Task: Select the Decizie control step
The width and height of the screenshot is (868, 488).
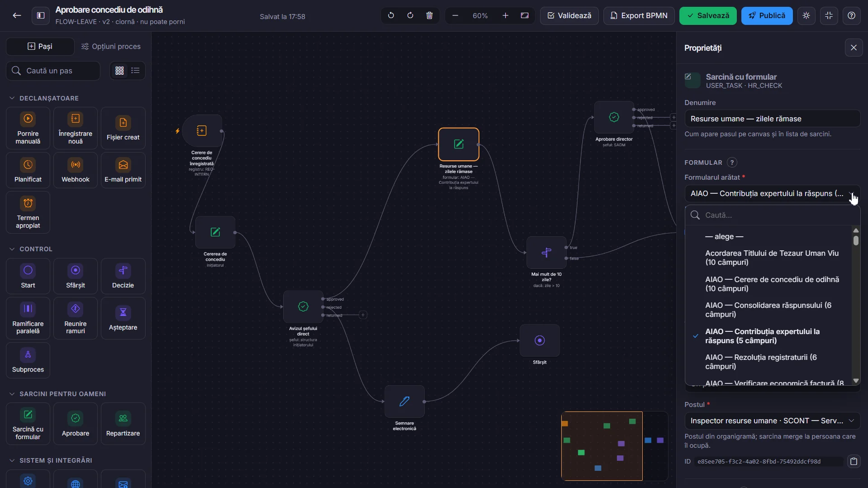Action: [x=123, y=276]
